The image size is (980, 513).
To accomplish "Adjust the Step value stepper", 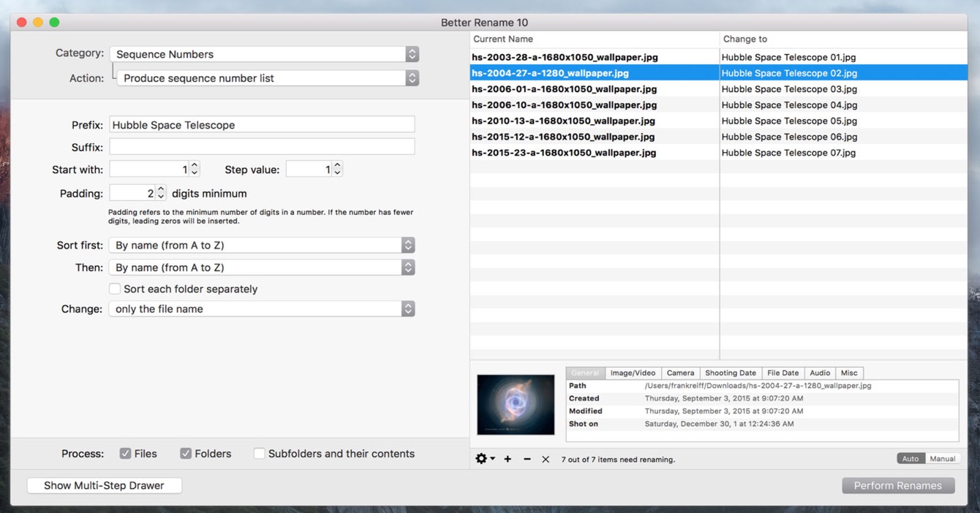I will point(337,169).
